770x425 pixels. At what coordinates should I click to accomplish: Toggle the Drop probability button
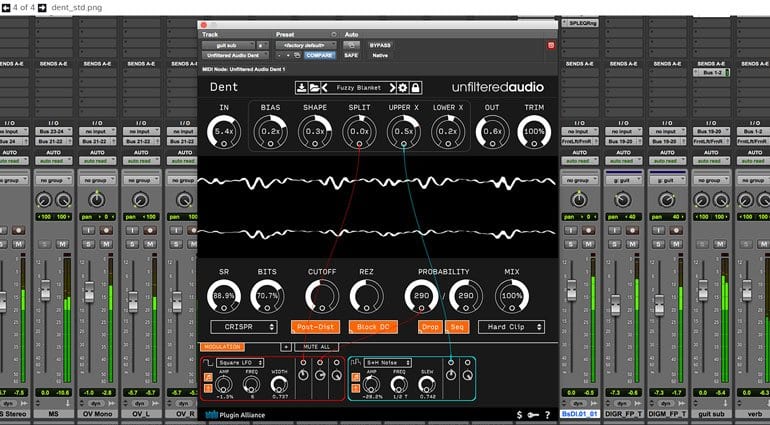430,327
